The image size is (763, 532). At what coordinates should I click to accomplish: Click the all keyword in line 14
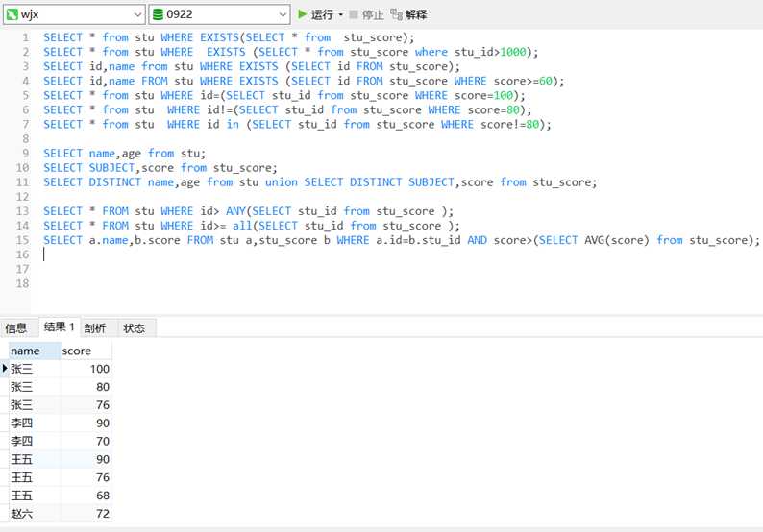click(x=242, y=226)
